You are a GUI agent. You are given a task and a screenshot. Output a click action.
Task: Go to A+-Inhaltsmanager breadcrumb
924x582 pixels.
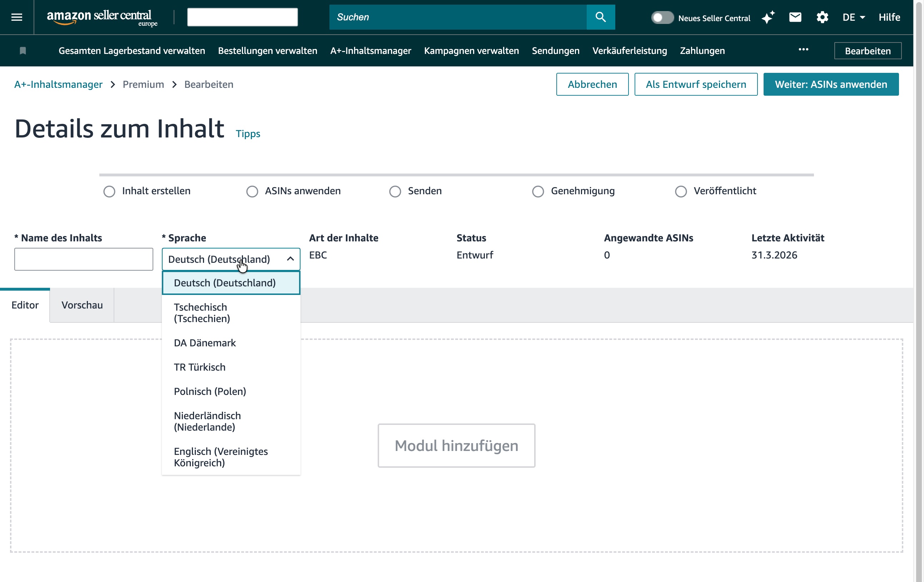tap(58, 84)
